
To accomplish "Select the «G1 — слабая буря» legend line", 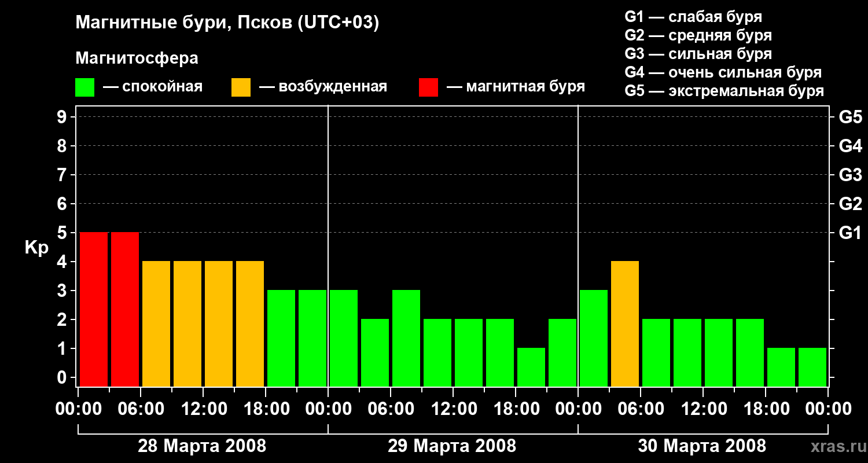I will 693,17.
